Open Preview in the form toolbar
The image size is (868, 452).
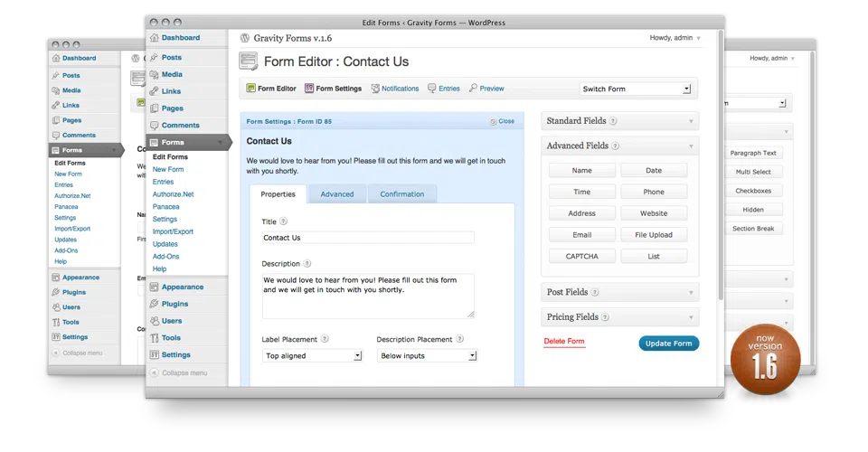[486, 89]
